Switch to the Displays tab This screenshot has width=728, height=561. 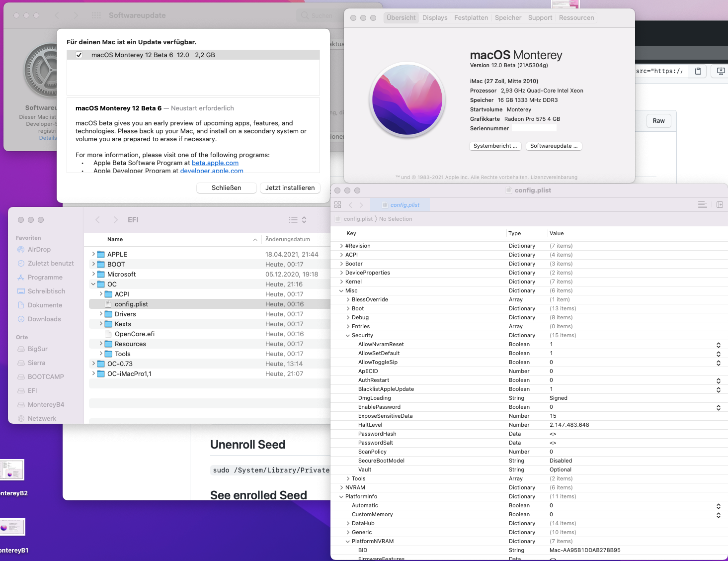click(435, 18)
